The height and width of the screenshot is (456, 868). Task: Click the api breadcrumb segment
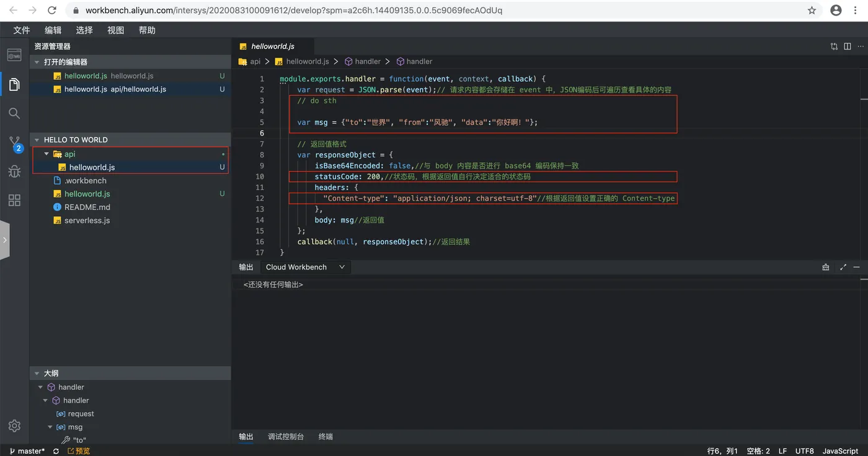click(255, 61)
